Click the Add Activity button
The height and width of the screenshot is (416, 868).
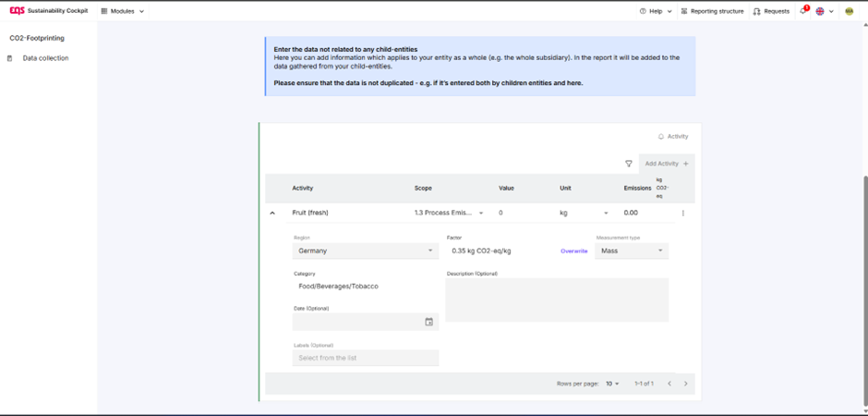pos(667,164)
